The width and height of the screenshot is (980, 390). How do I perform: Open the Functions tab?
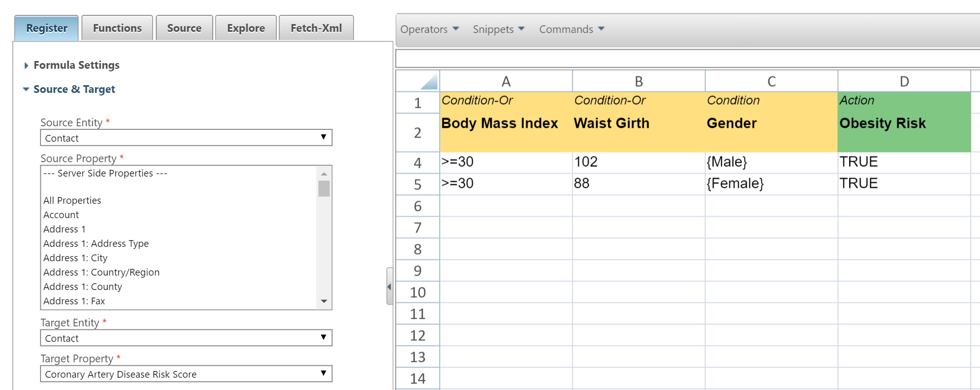[x=117, y=28]
